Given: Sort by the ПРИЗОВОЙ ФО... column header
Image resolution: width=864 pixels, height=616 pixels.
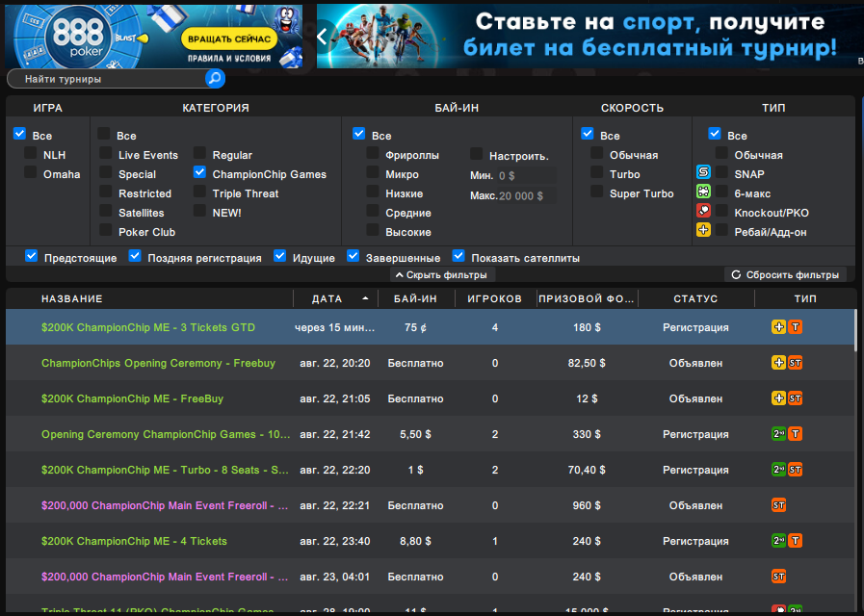Looking at the screenshot, I should pos(587,298).
